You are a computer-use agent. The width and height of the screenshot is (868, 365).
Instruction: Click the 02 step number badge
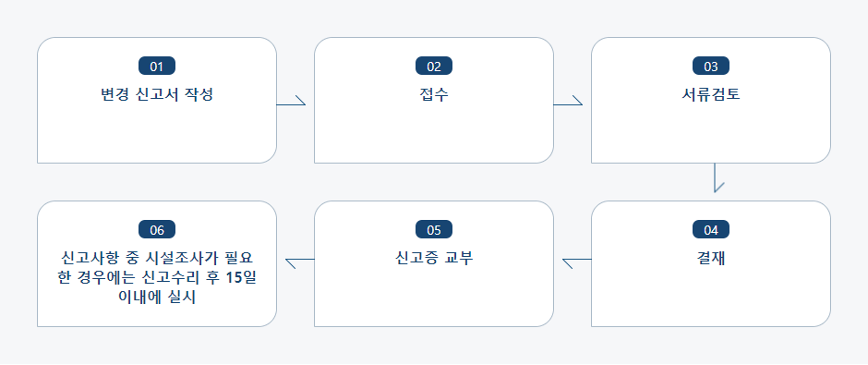[434, 66]
